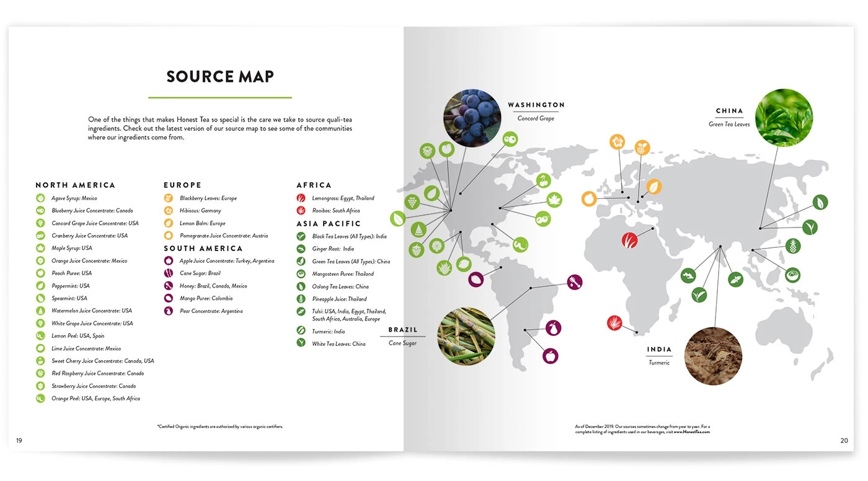Click the SOURCE MAP title
868x481 pixels.
(x=220, y=77)
